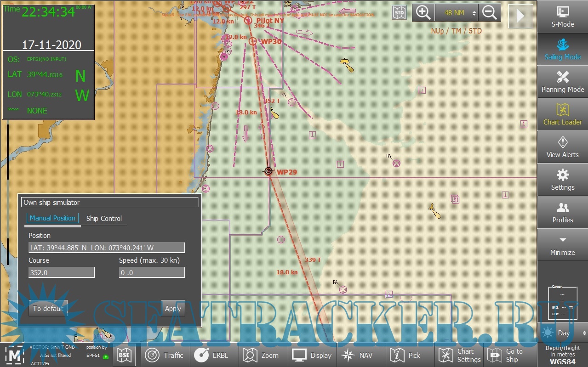Screen dimensions: 588x367
Task: Collapse the sidebar with Minimize
Action: point(562,244)
